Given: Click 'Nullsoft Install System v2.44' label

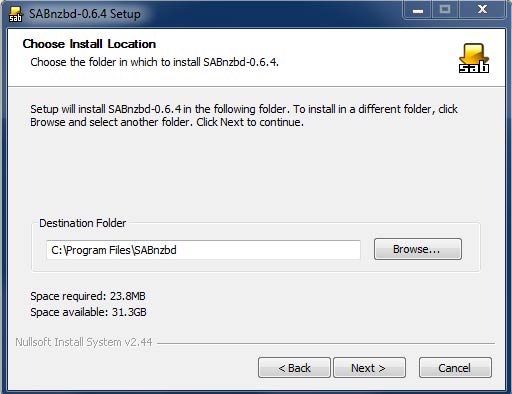Looking at the screenshot, I should 84,342.
